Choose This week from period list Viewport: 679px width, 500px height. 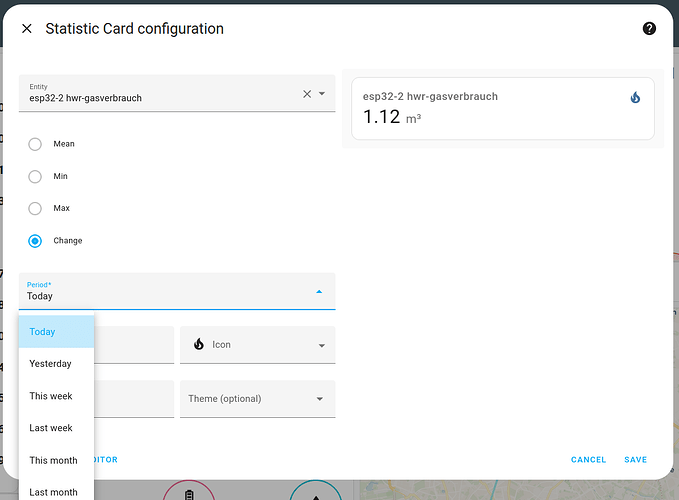click(x=56, y=396)
